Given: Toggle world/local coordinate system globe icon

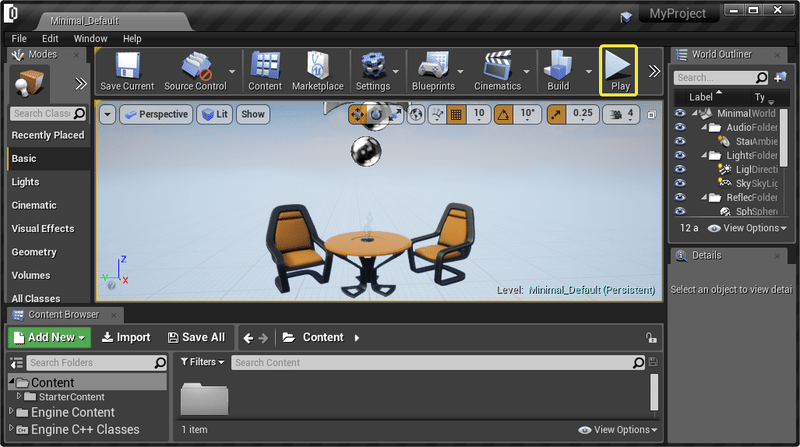Looking at the screenshot, I should (416, 114).
